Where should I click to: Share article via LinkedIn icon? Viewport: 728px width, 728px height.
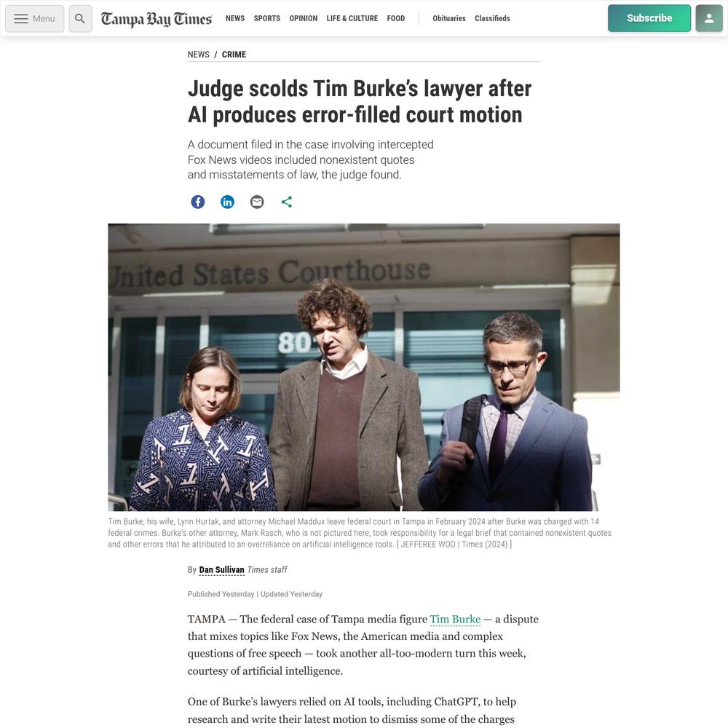pos(227,202)
